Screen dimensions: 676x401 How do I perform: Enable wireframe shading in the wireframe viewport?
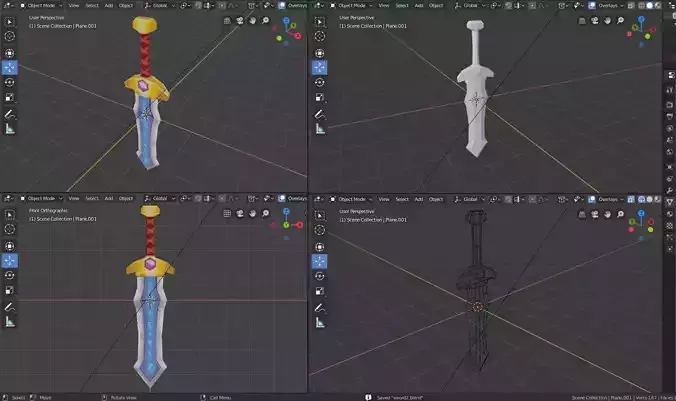coord(642,199)
